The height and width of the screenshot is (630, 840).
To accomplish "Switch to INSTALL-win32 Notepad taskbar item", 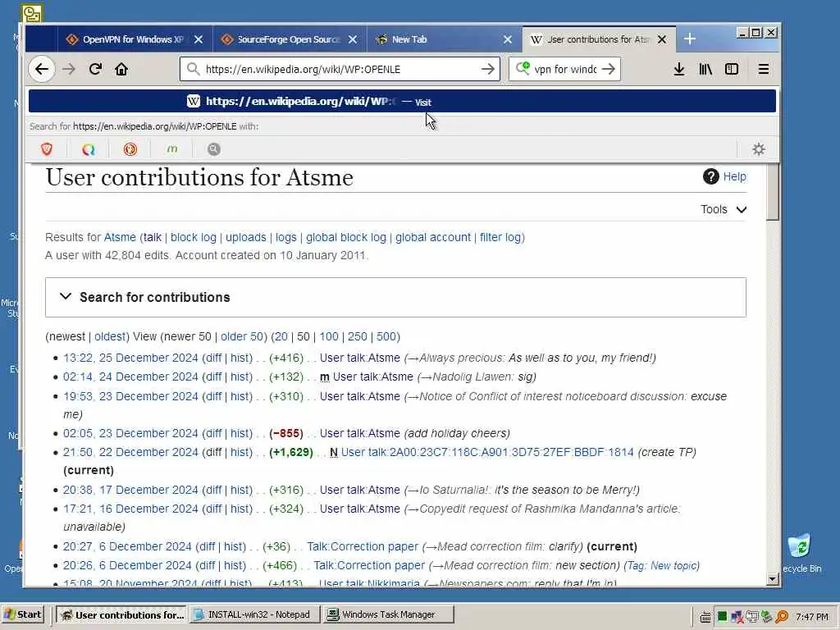I will tap(254, 614).
